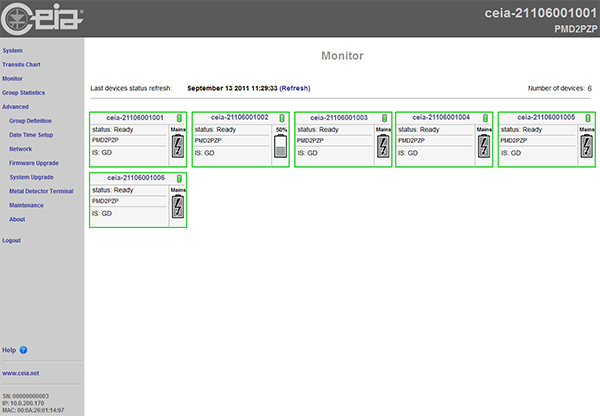Open device ceia-21106001003 link
Viewport: 600px width, 416px height.
point(339,117)
